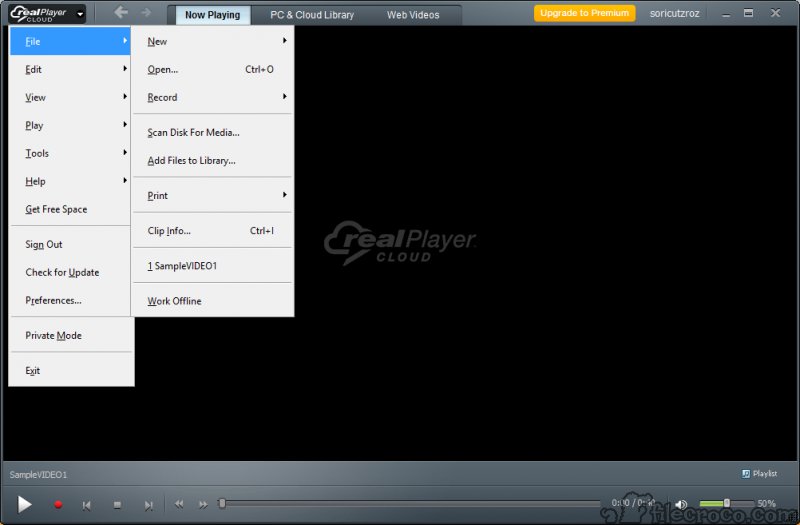Choose Exit from the menu

[x=71, y=370]
